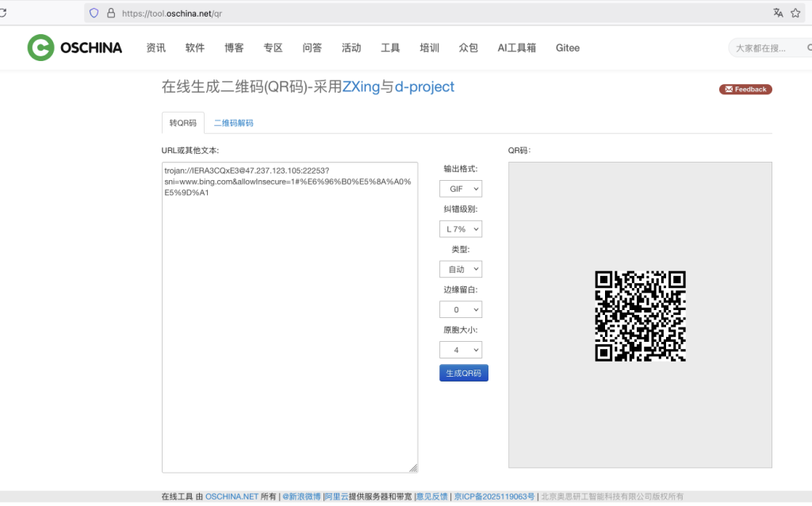This screenshot has width=812, height=506.
Task: Open the 类型 自动 dropdown
Action: click(x=461, y=270)
